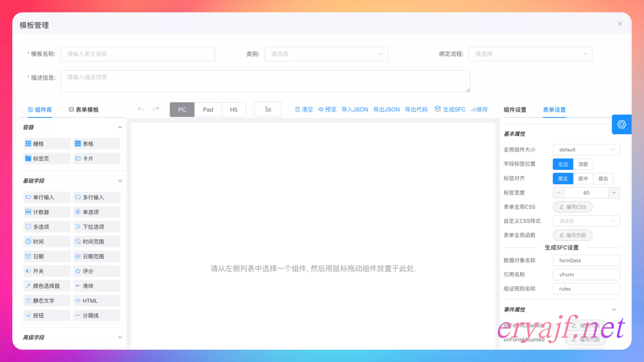
Task: Set field label position to 顶部
Action: point(583,164)
